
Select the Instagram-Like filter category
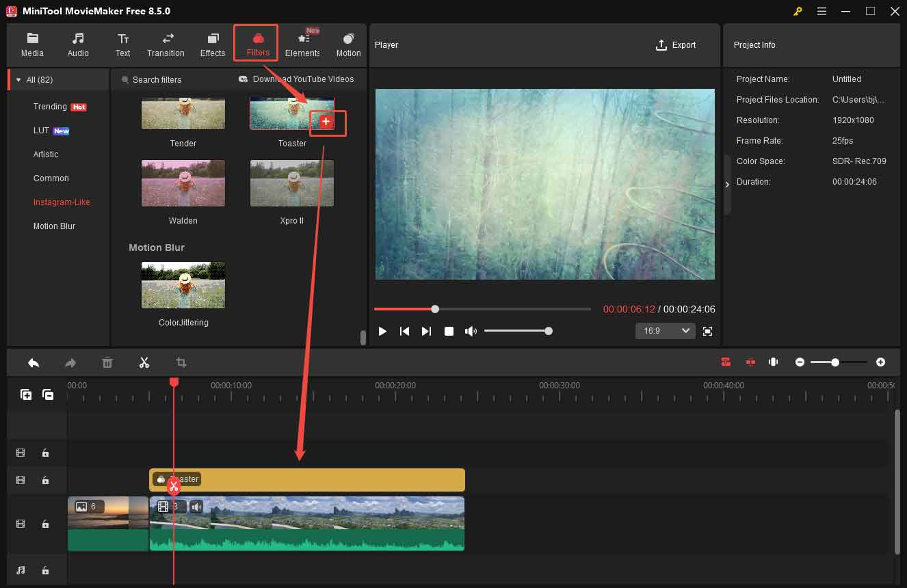(62, 202)
